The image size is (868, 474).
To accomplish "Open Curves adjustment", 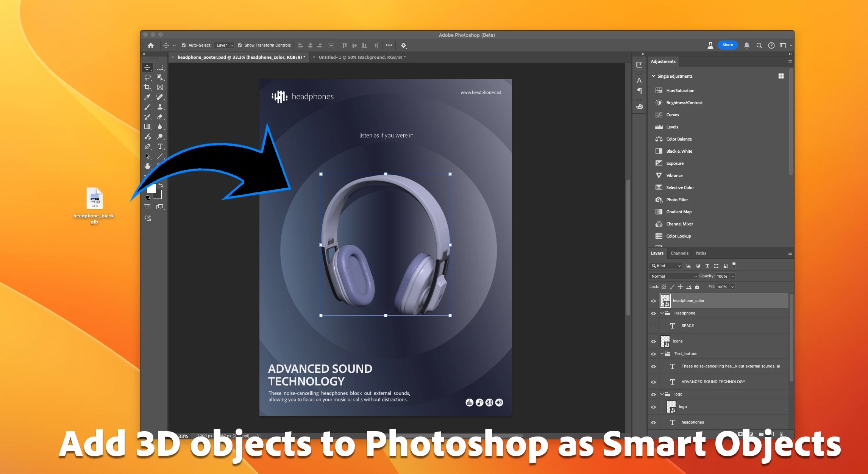I will pos(673,115).
